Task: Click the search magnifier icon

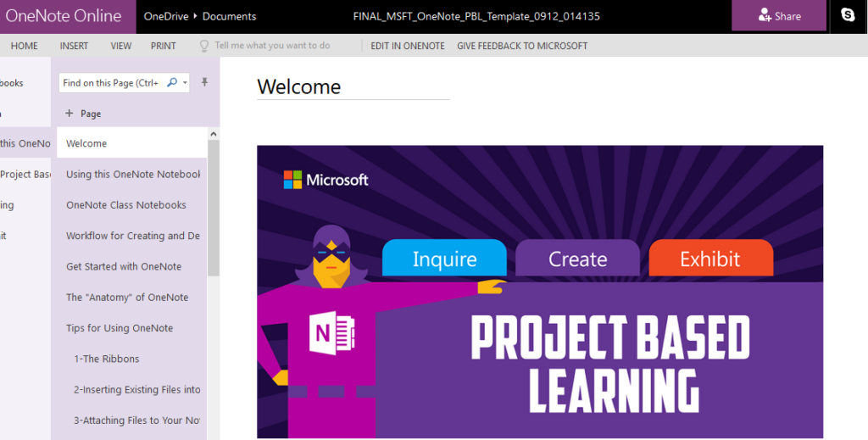Action: coord(172,82)
